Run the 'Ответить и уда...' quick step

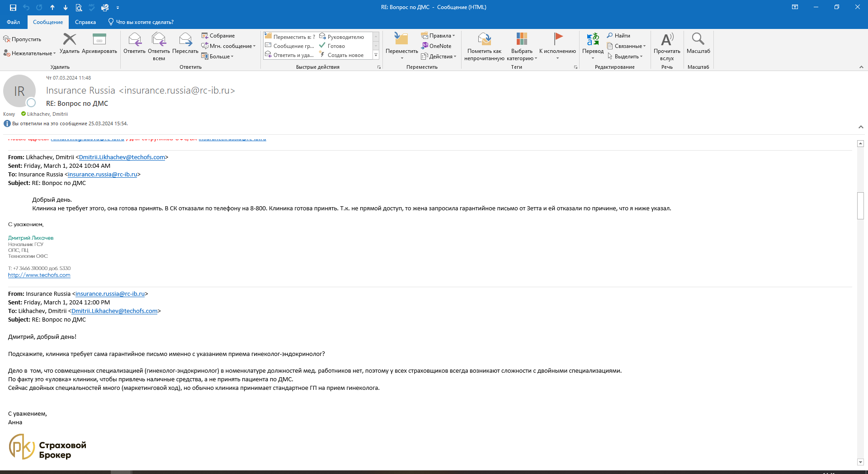click(289, 55)
